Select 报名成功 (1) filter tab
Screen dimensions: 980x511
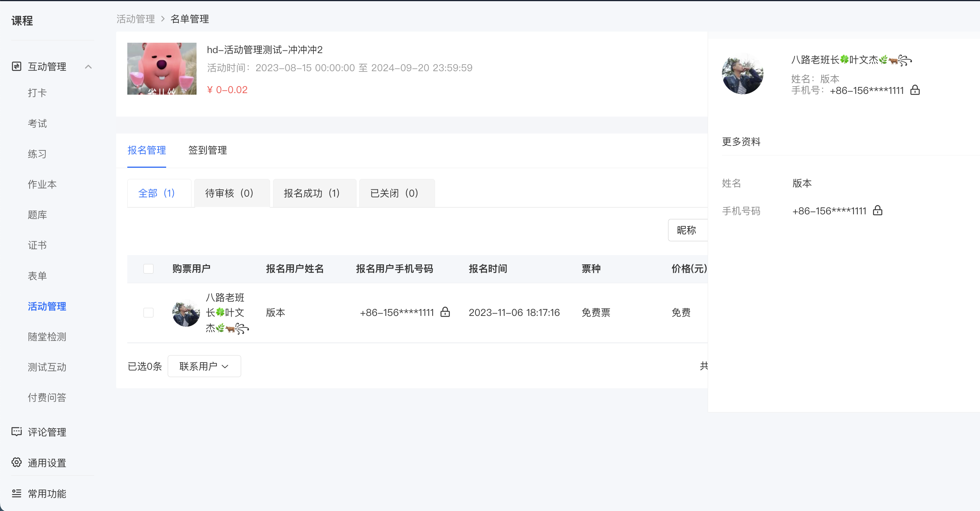coord(315,193)
